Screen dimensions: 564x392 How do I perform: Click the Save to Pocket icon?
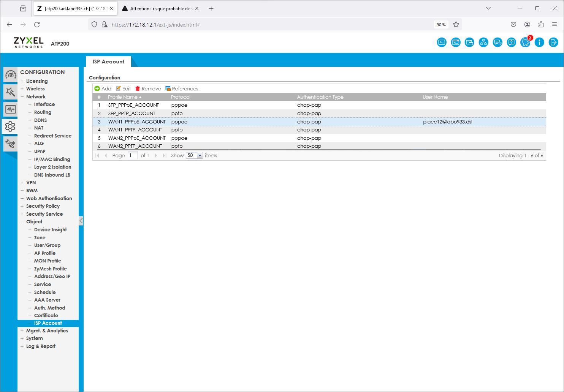click(513, 24)
